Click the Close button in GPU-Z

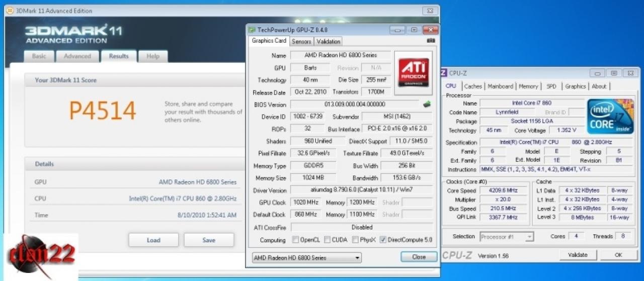tap(419, 256)
